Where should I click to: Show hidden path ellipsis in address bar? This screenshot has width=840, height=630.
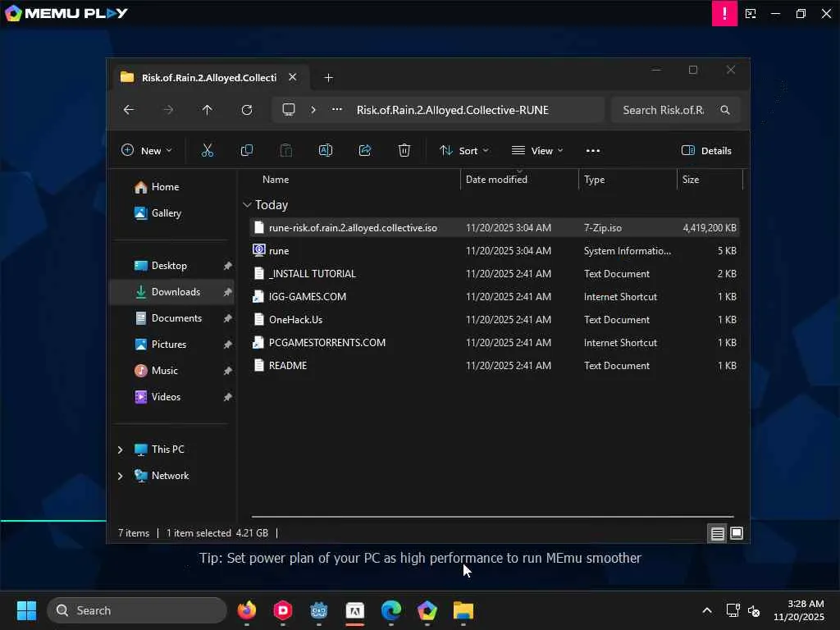coord(337,109)
